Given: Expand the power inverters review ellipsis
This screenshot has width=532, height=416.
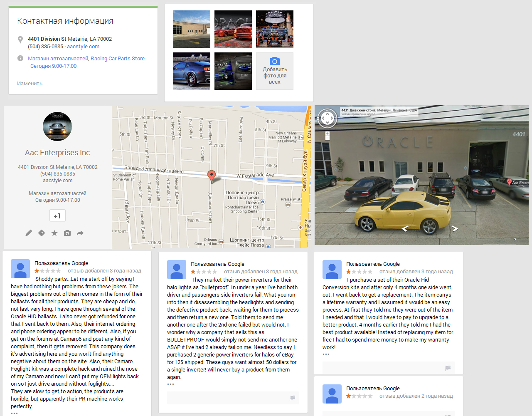Looking at the screenshot, I should click(170, 384).
